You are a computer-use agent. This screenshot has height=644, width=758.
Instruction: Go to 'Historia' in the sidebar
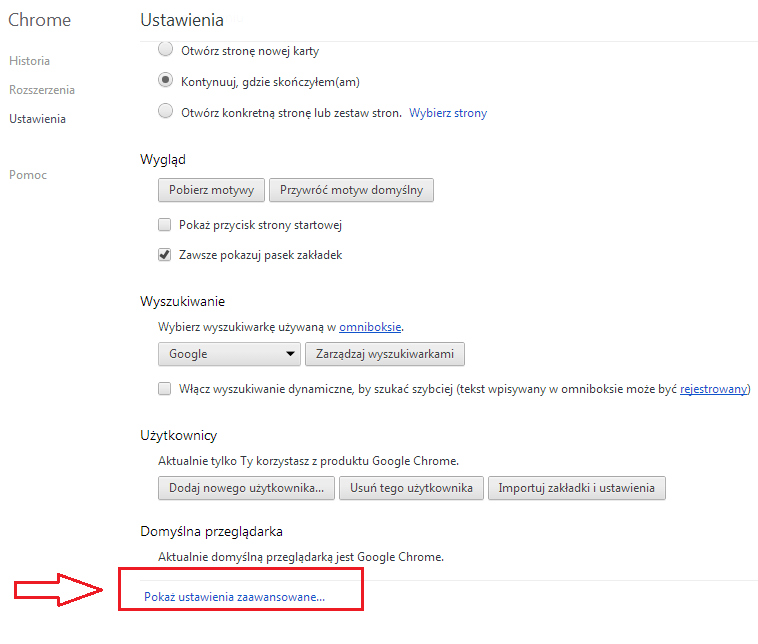pyautogui.click(x=29, y=61)
